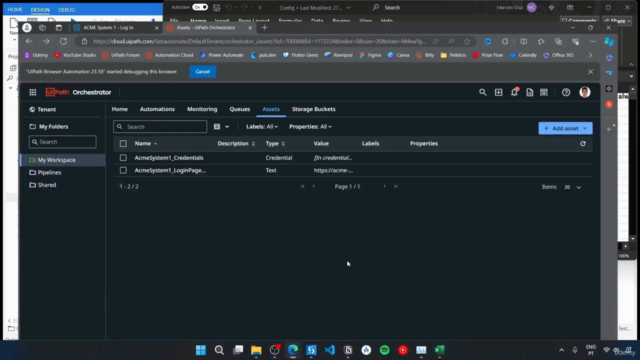Open browser settings ellipsis menu
The width and height of the screenshot is (640, 360).
point(592,41)
